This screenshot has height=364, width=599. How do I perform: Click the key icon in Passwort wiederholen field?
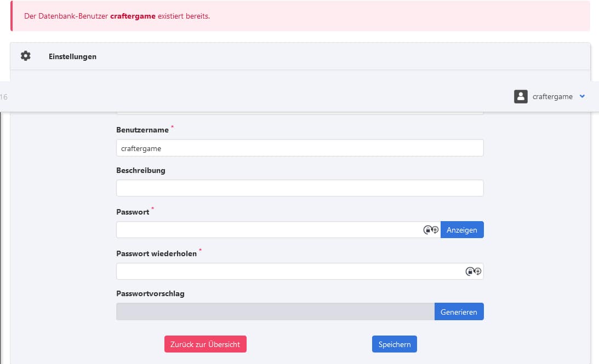tap(473, 271)
